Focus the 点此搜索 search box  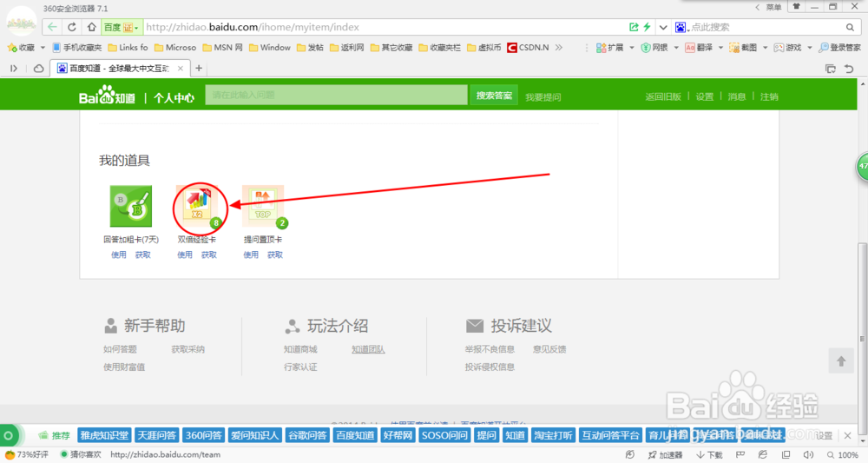tap(766, 27)
